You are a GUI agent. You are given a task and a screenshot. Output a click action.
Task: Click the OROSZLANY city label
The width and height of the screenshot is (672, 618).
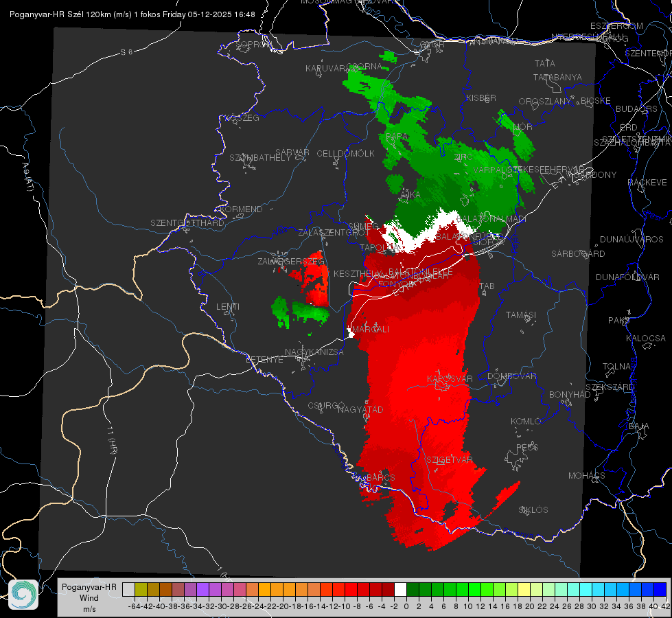(x=545, y=102)
